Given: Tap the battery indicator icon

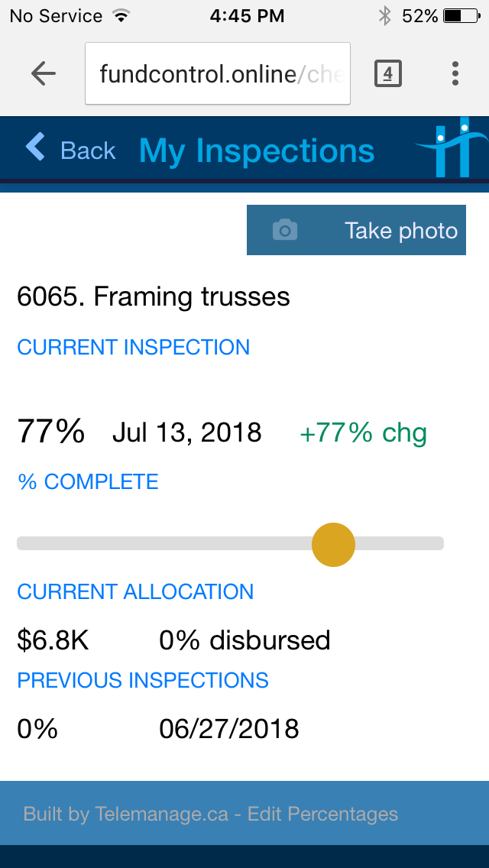Looking at the screenshot, I should [462, 15].
